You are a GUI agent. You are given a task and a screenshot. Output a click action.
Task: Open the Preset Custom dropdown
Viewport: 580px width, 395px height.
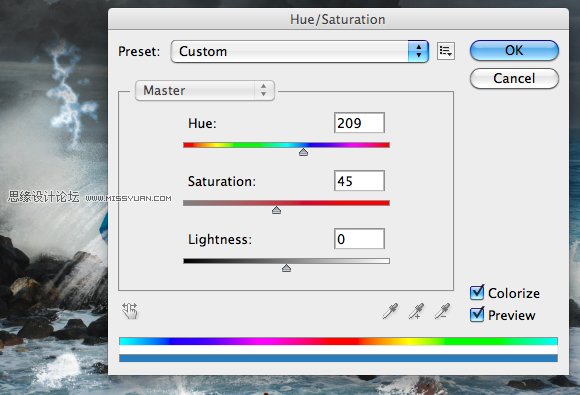300,51
